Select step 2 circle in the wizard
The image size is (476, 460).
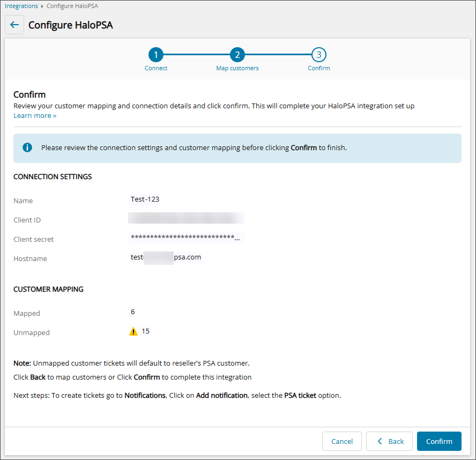(x=237, y=55)
